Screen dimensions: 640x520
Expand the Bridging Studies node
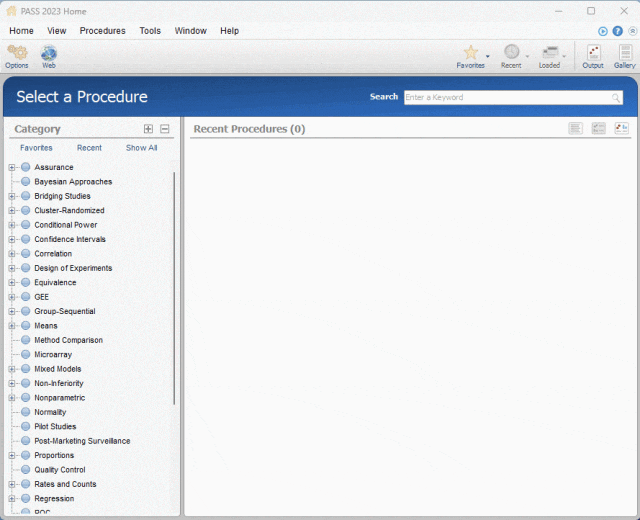point(12,196)
